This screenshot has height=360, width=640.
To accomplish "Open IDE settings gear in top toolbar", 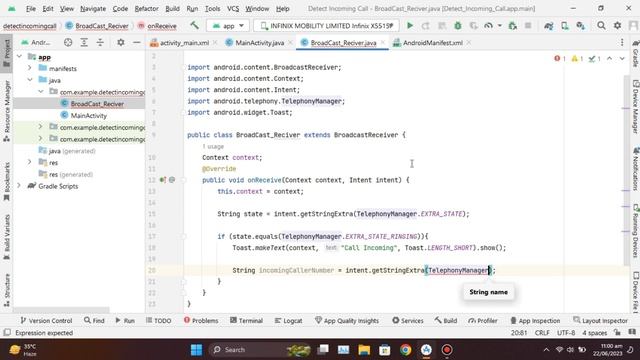I will coord(617,26).
